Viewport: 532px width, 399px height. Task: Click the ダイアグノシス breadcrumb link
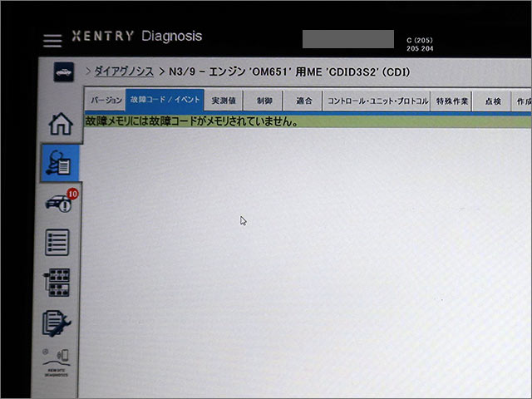[x=124, y=71]
